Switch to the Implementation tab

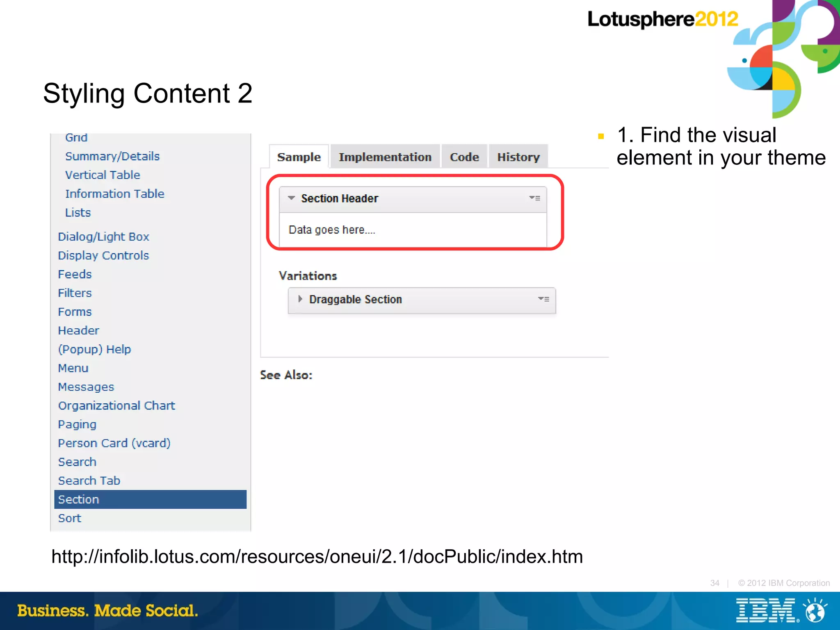(x=385, y=157)
